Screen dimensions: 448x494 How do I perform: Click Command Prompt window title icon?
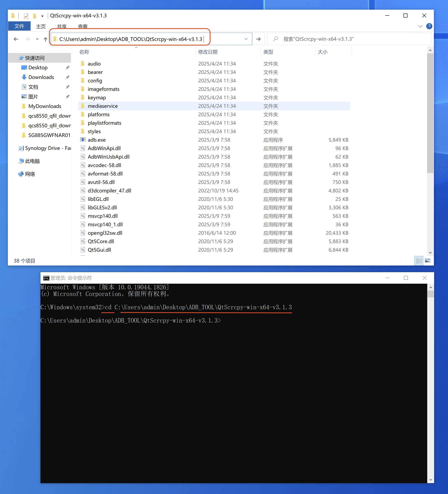tap(46, 278)
